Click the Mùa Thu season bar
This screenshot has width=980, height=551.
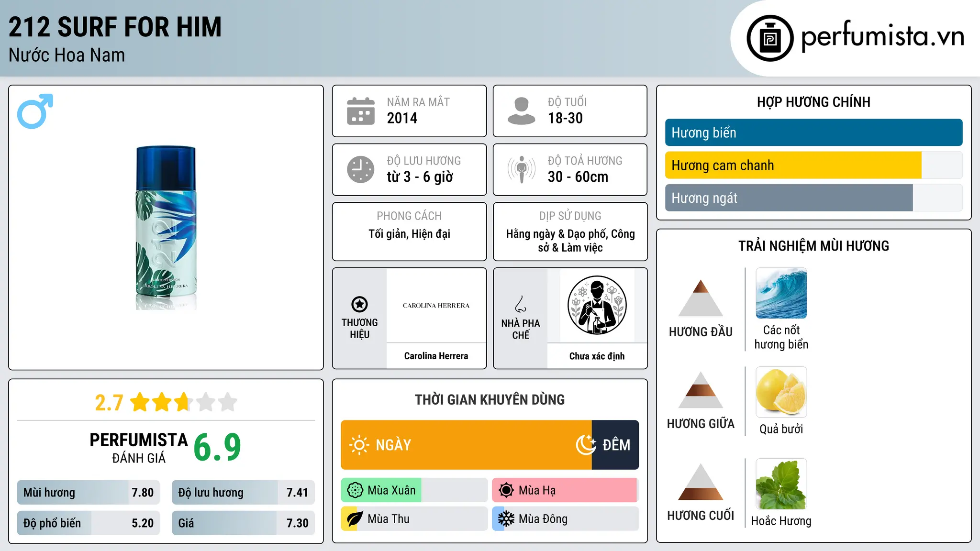point(414,519)
